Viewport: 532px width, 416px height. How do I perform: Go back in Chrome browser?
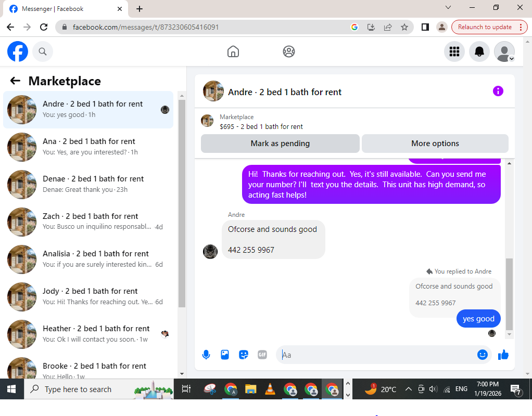pos(10,27)
